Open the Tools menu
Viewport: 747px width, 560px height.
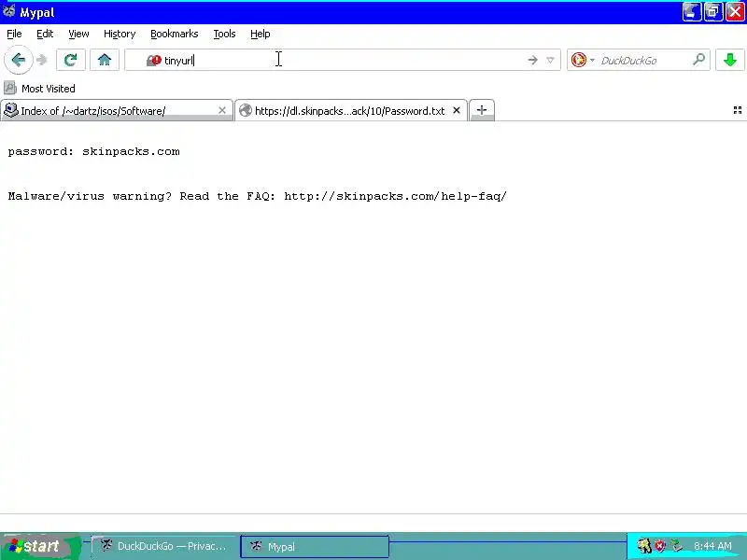[x=224, y=34]
